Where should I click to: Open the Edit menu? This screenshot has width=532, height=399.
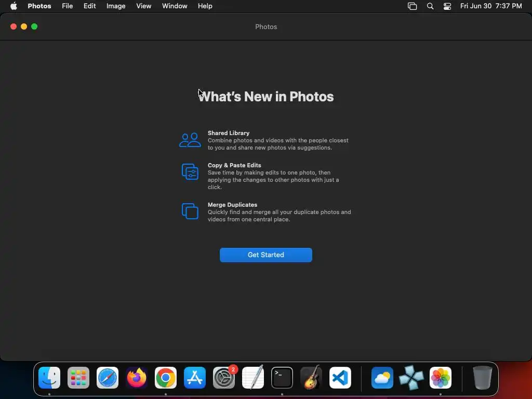(89, 6)
